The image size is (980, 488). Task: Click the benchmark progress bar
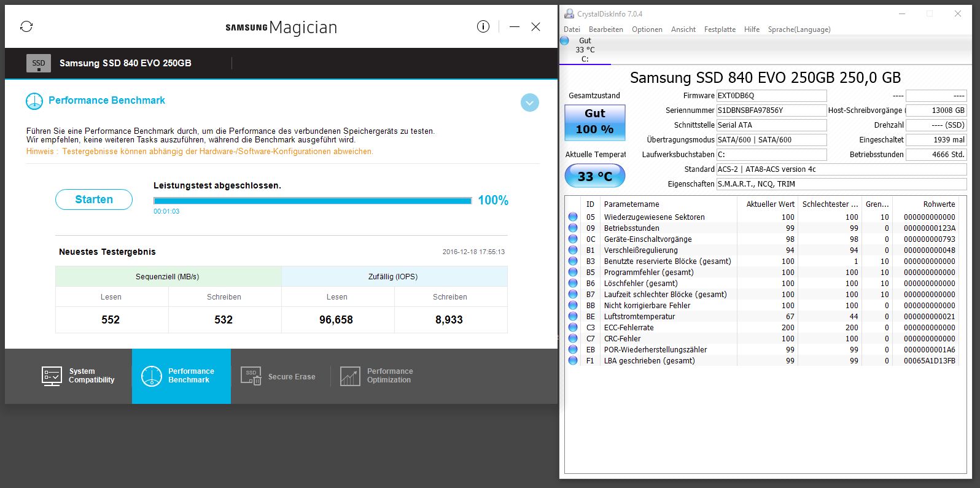tap(313, 201)
